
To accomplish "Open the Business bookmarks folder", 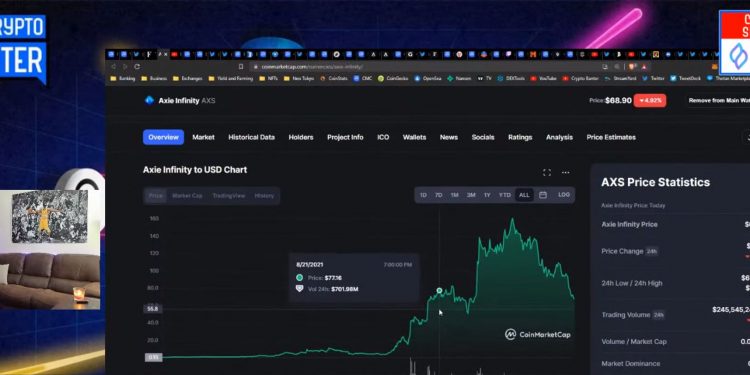I will click(154, 78).
